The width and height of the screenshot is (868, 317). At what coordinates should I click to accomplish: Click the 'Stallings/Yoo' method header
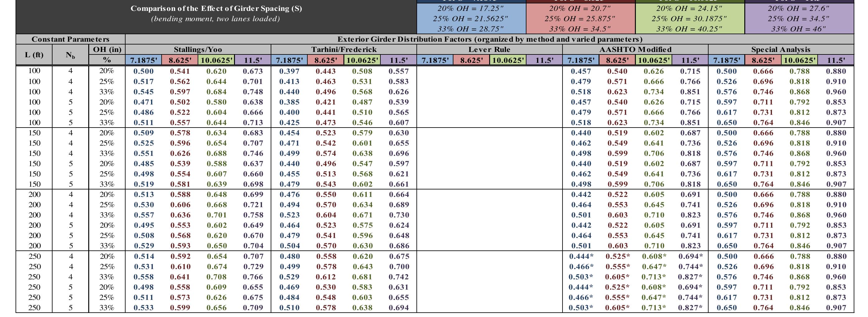click(x=198, y=49)
